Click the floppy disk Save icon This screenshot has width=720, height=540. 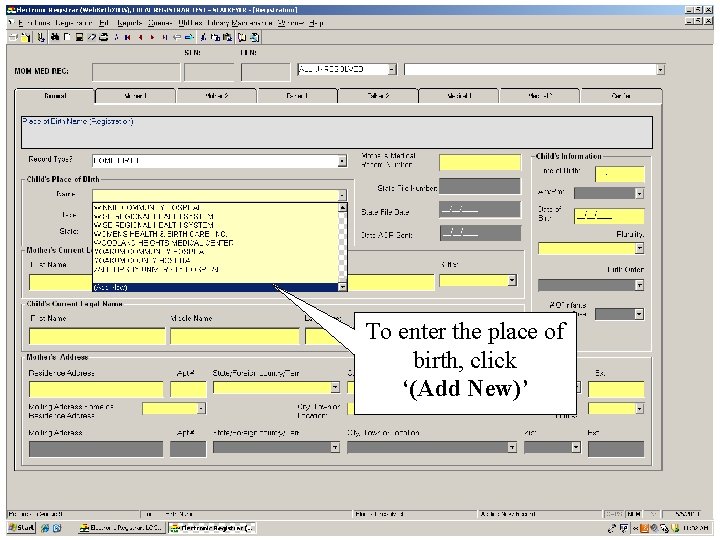[79, 37]
